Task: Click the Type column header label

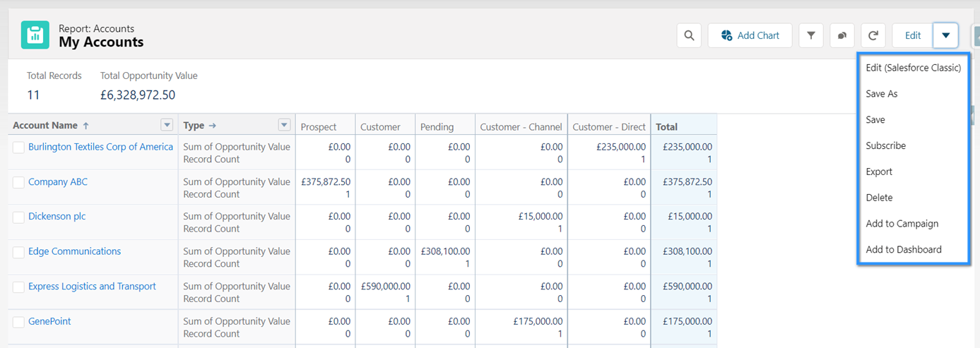Action: [x=194, y=125]
